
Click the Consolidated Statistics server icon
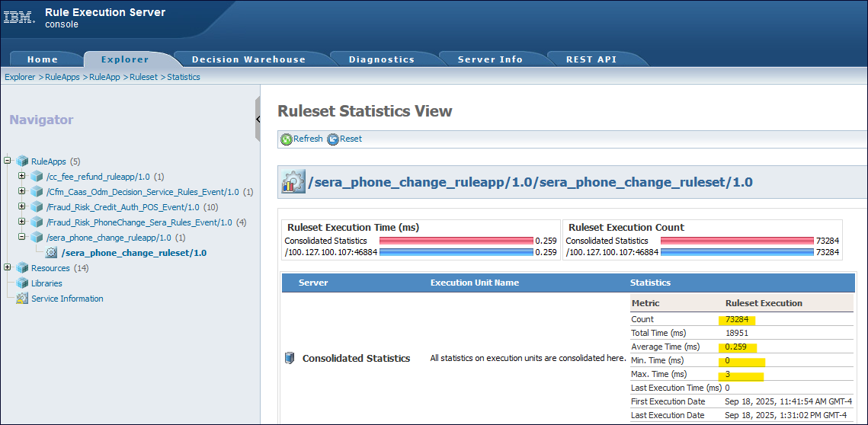290,359
